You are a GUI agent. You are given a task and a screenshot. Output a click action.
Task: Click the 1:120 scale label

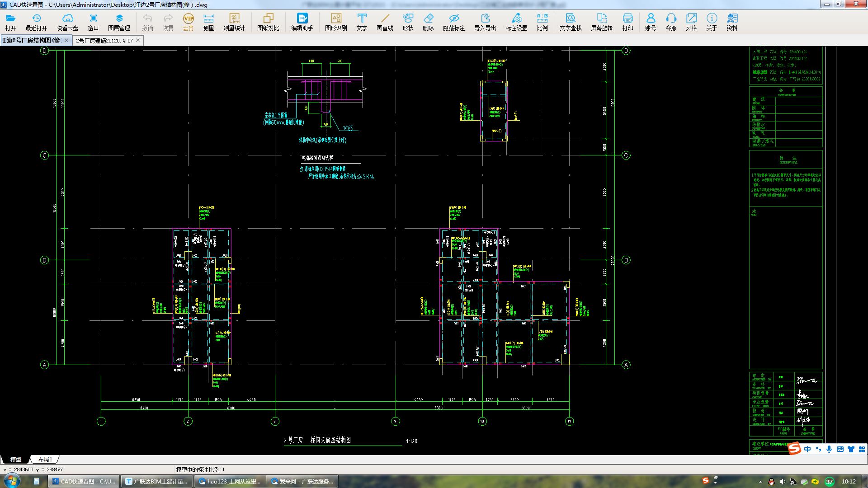[x=411, y=441]
